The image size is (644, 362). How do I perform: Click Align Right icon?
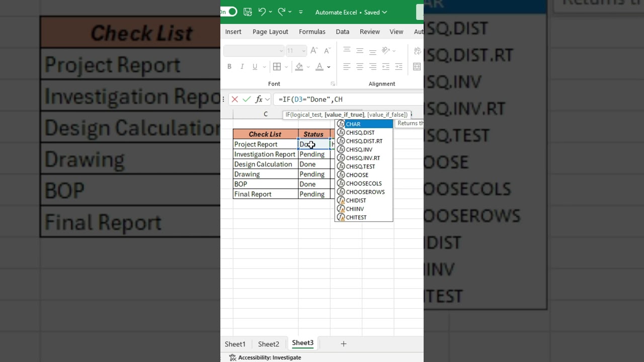pyautogui.click(x=373, y=67)
